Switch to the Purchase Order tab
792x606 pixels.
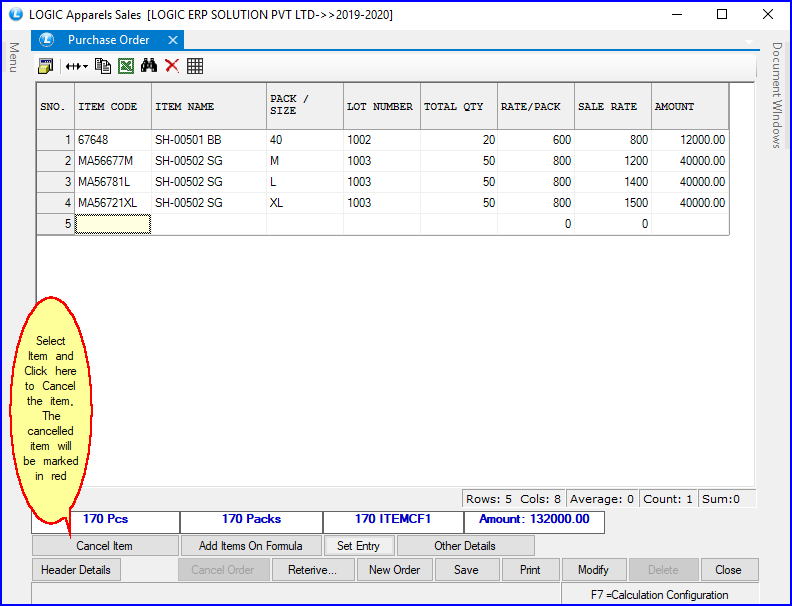click(x=109, y=40)
